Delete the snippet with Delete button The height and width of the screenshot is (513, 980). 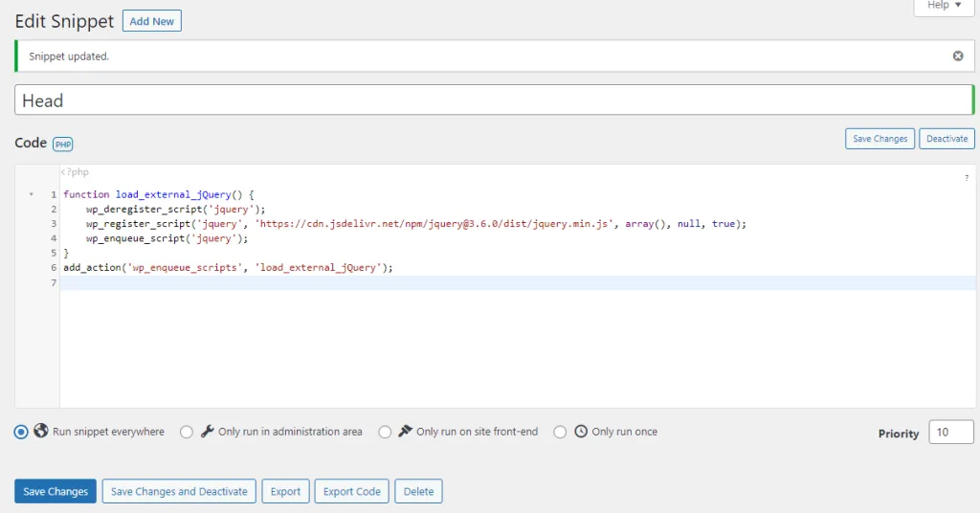pyautogui.click(x=418, y=491)
